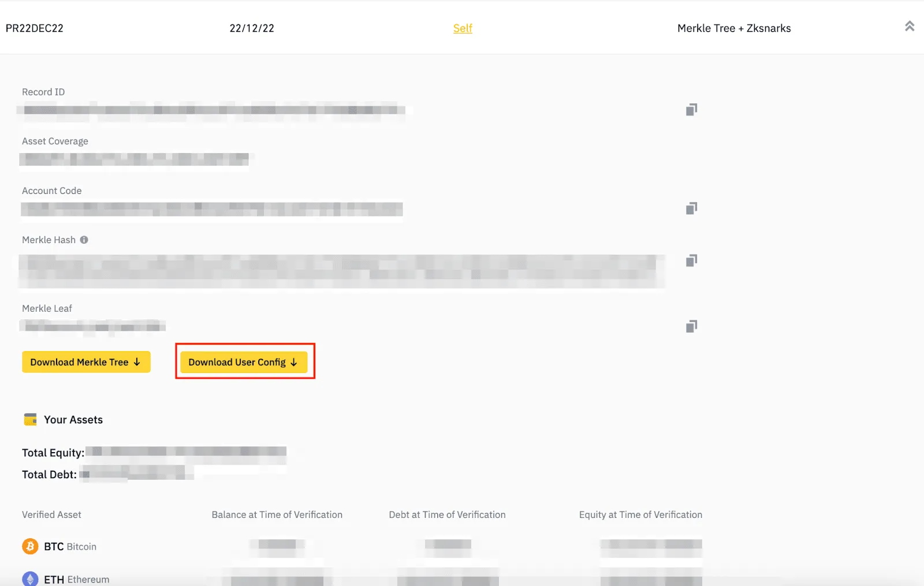Image resolution: width=924 pixels, height=586 pixels.
Task: Select the PR22DEC22 record text
Action: (35, 28)
